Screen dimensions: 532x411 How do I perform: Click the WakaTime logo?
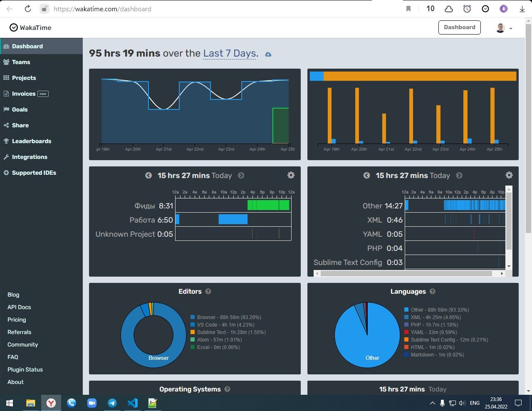pyautogui.click(x=30, y=27)
